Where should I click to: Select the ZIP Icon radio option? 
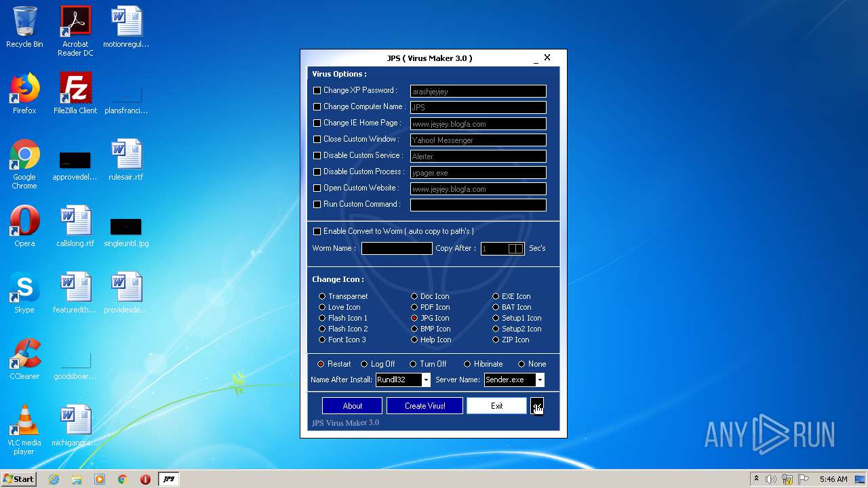pyautogui.click(x=496, y=340)
